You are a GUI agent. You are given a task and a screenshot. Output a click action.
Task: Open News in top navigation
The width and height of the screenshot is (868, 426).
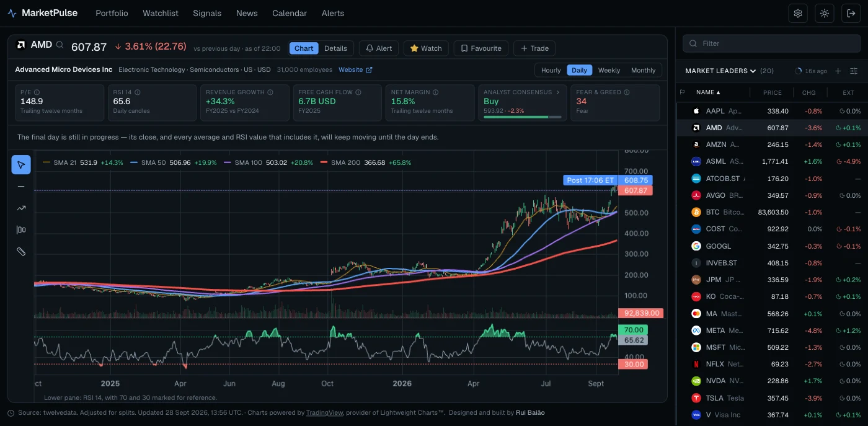(x=247, y=13)
